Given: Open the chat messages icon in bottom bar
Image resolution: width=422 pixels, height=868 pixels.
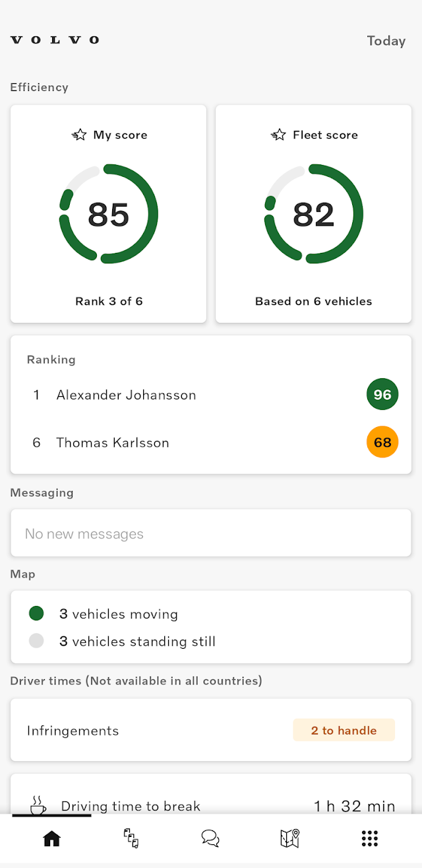Looking at the screenshot, I should pyautogui.click(x=210, y=838).
